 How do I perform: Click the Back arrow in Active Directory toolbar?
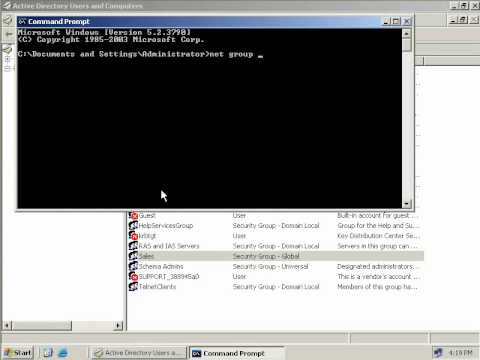[x=9, y=34]
